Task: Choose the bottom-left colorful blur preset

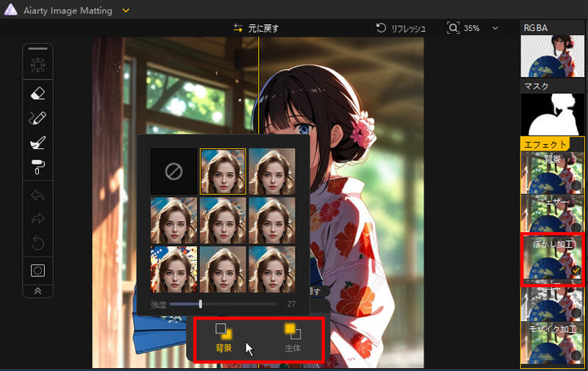Action: pyautogui.click(x=173, y=269)
